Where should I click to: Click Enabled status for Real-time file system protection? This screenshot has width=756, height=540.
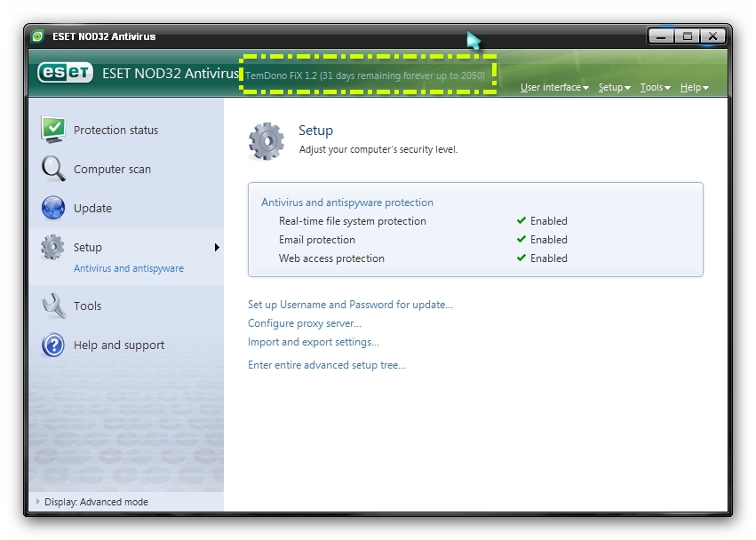[549, 221]
